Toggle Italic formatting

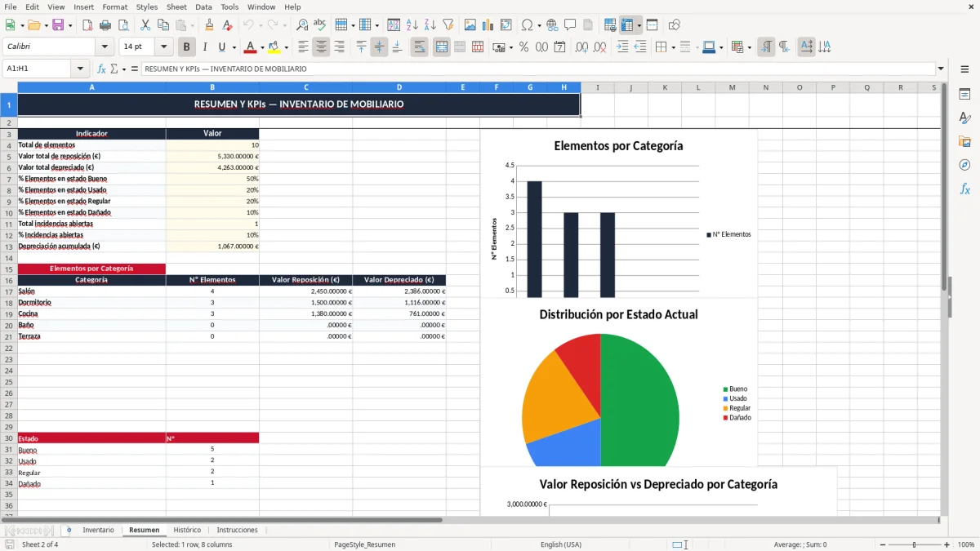(x=204, y=47)
